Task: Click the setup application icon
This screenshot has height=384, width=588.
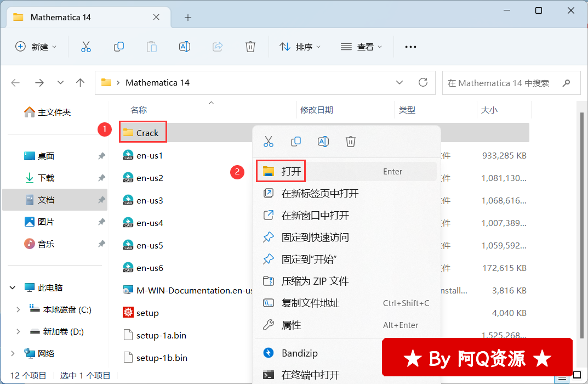Action: [x=128, y=312]
